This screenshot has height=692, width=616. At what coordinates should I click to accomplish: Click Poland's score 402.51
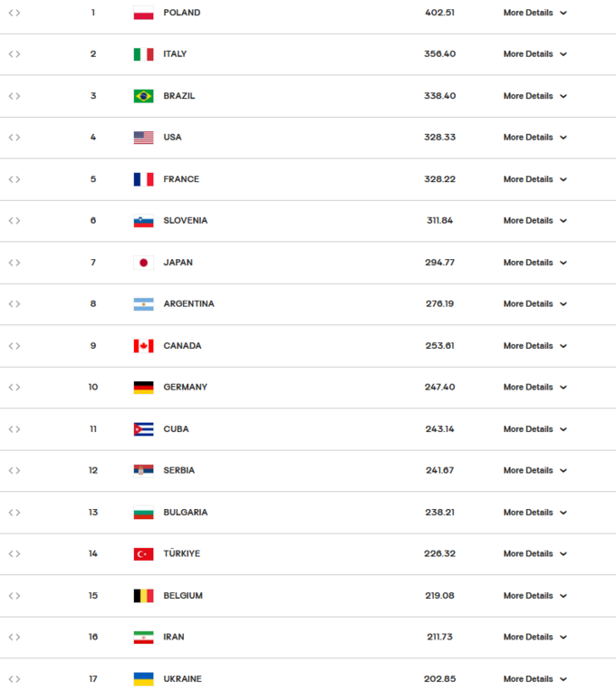point(439,13)
